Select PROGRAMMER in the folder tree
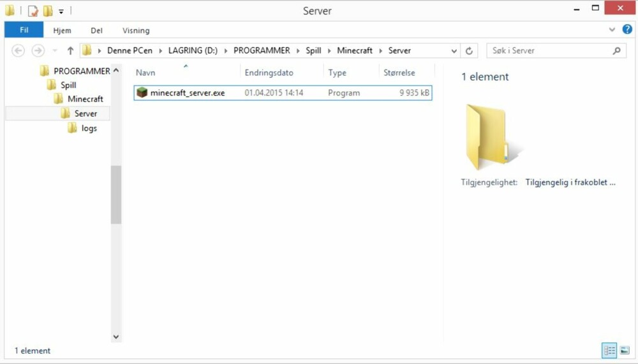 [82, 71]
